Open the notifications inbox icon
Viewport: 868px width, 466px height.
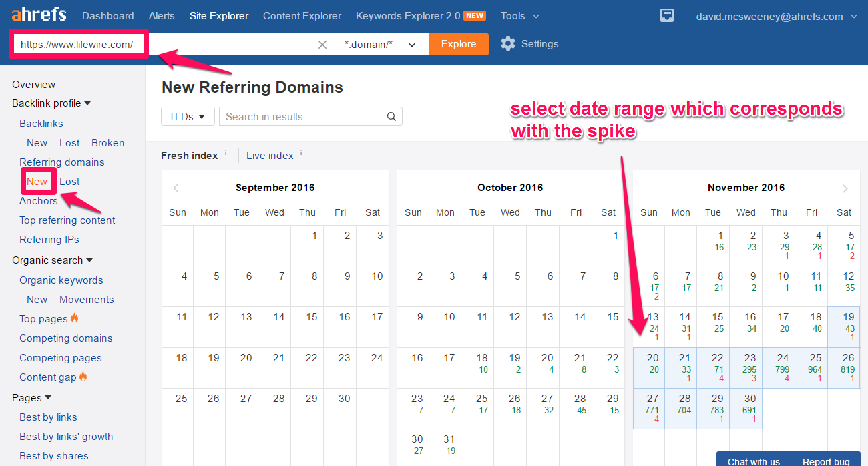coord(666,15)
